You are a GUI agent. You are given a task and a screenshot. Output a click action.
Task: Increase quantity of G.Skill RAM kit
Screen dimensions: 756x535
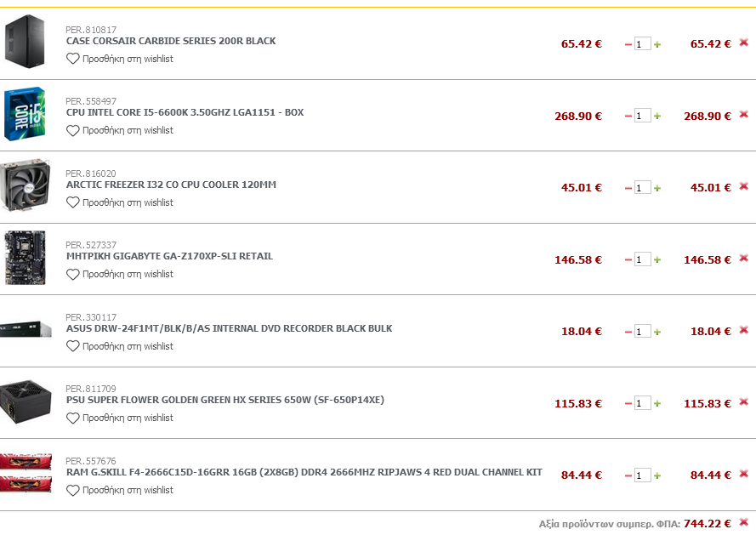point(657,475)
